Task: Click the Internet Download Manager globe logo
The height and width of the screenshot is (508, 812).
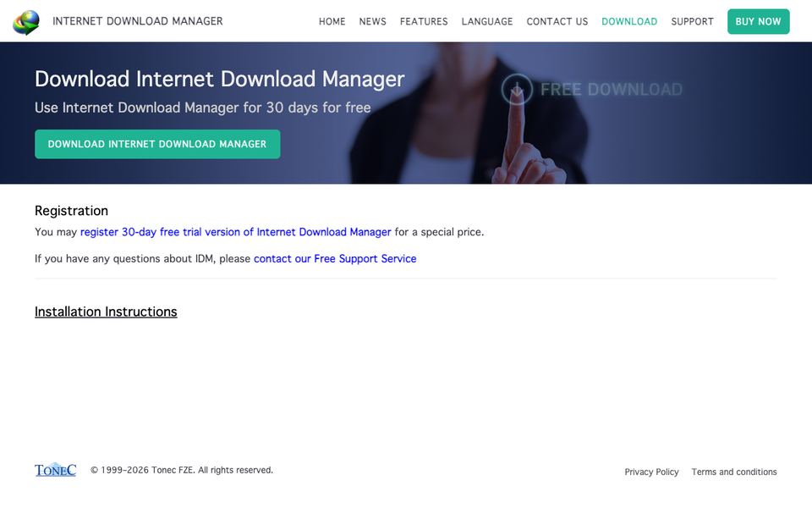Action: click(26, 22)
